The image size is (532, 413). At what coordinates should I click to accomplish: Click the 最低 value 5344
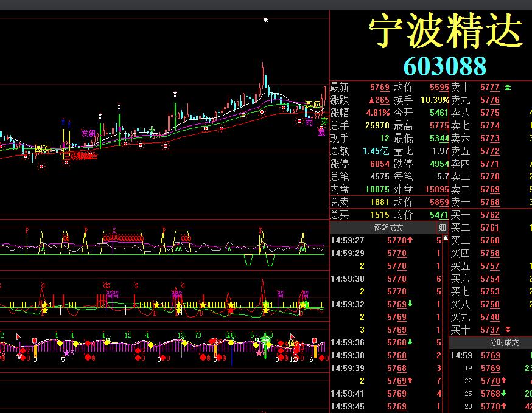[x=439, y=138]
